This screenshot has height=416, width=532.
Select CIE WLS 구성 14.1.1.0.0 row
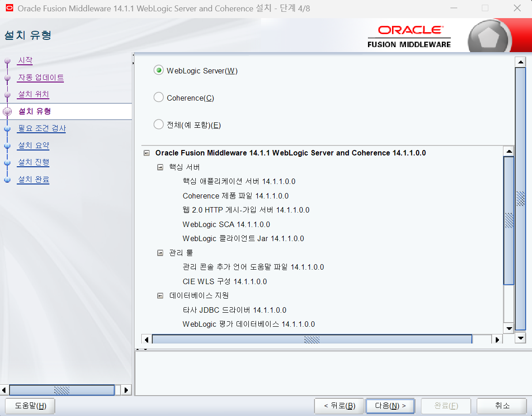coord(225,281)
